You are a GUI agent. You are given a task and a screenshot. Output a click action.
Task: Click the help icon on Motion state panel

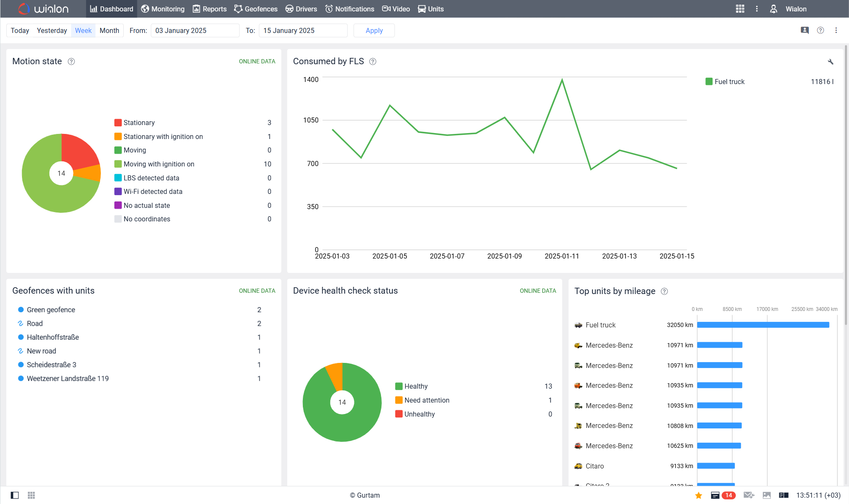(71, 61)
